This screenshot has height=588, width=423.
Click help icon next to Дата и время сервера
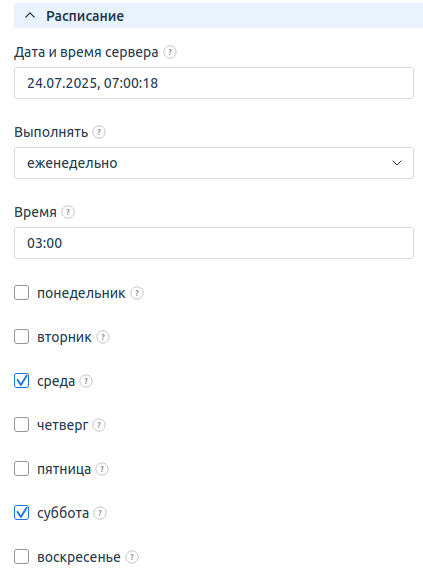click(170, 52)
